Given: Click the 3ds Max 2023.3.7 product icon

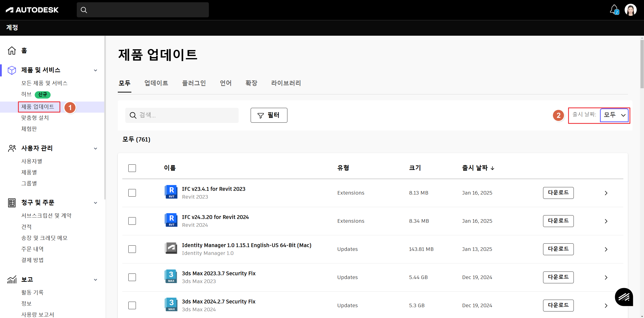Looking at the screenshot, I should pyautogui.click(x=171, y=276).
